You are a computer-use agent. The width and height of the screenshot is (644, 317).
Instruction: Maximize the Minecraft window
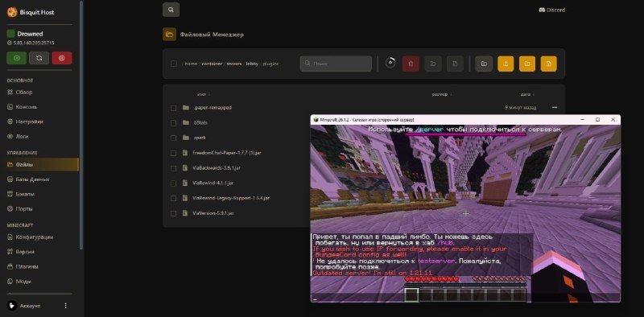coord(597,120)
